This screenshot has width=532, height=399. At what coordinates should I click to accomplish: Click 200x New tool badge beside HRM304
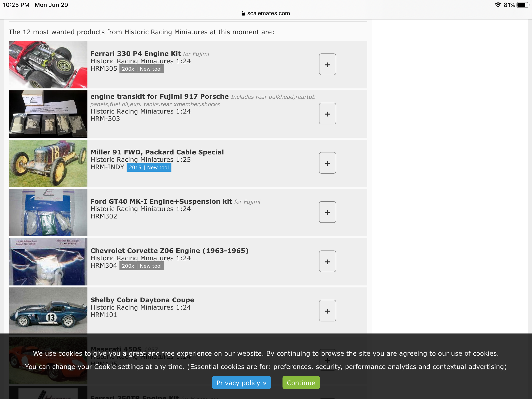(142, 266)
